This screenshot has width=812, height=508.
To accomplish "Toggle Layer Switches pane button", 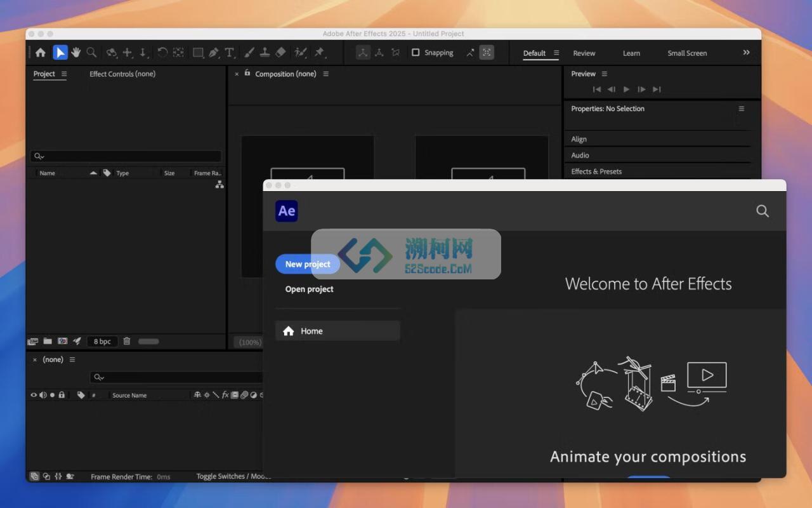I will [x=34, y=476].
